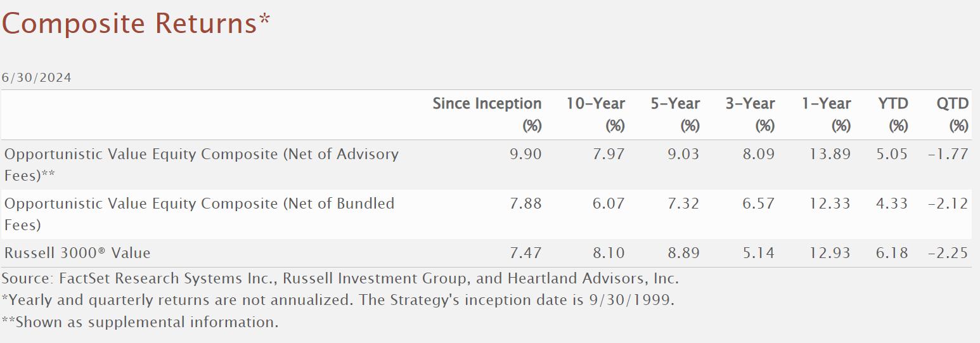Viewport: 980px width, 343px height.
Task: Select the 10-Year column header
Action: [x=595, y=104]
